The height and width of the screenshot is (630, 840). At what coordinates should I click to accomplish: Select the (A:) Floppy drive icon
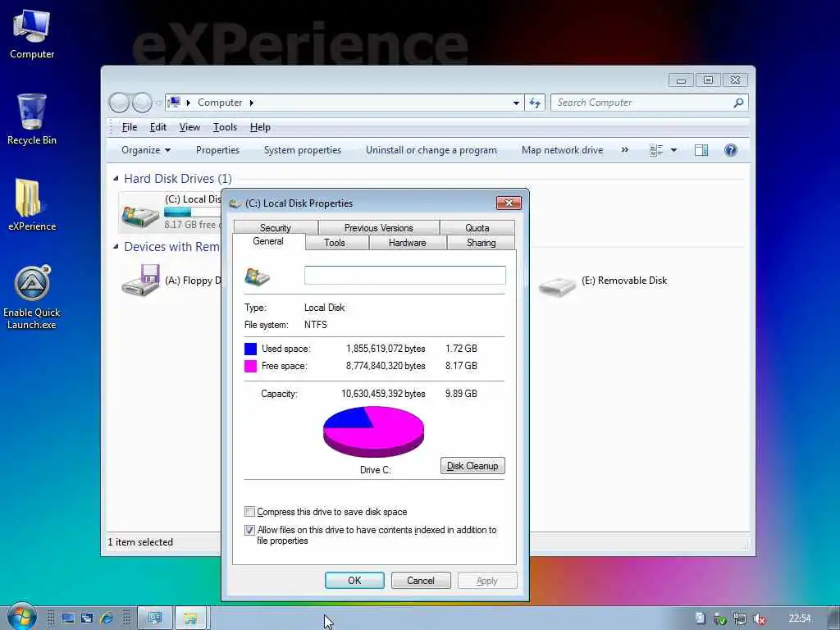(x=141, y=281)
